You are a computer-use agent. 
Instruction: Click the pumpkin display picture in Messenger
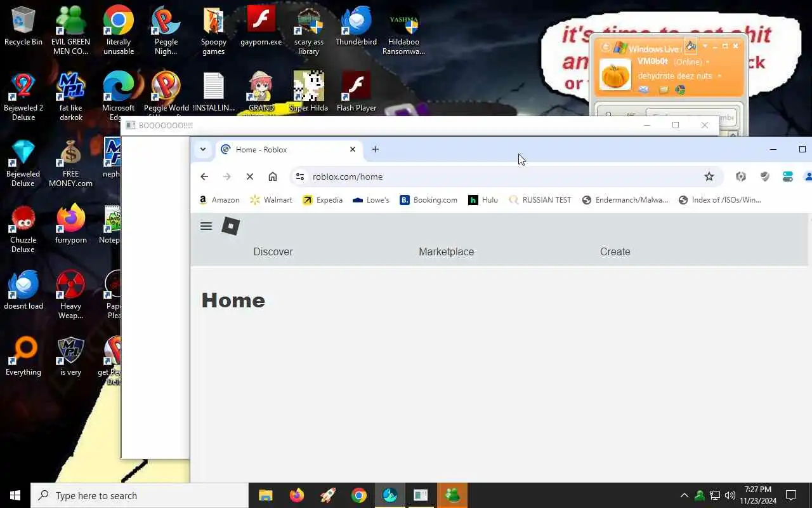coord(615,75)
